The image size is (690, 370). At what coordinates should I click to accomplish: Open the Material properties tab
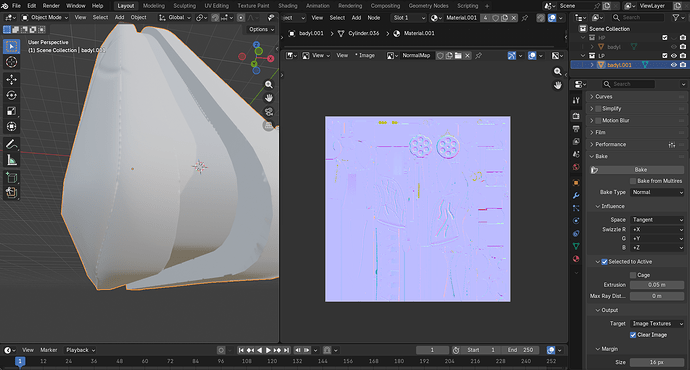coord(576,259)
